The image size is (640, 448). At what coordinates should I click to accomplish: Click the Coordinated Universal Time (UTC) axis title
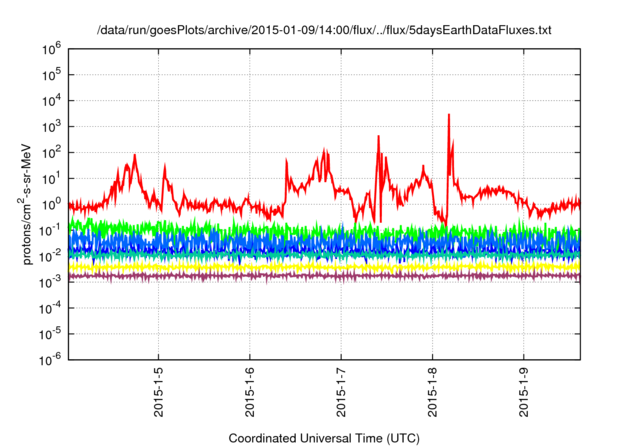[324, 439]
